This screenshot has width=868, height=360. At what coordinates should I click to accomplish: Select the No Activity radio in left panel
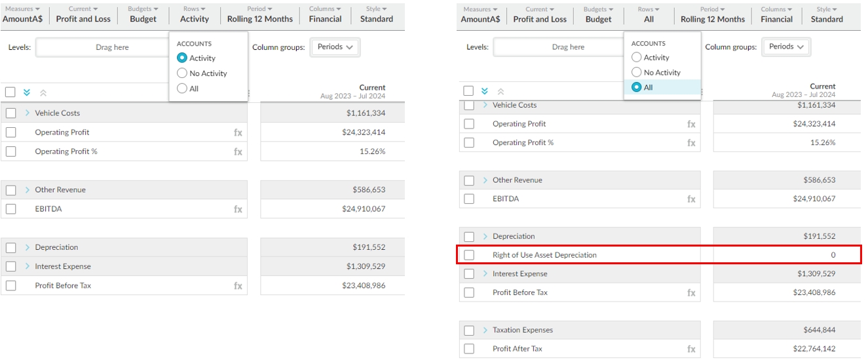tap(182, 73)
